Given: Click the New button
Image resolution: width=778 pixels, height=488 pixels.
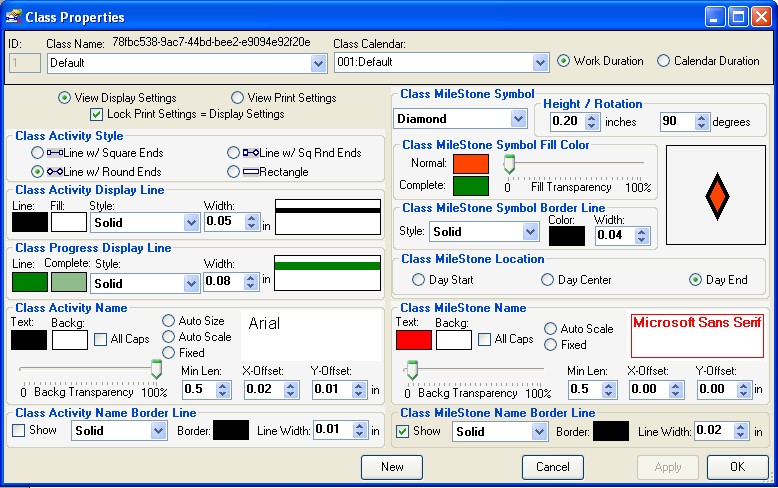Looking at the screenshot, I should 392,467.
